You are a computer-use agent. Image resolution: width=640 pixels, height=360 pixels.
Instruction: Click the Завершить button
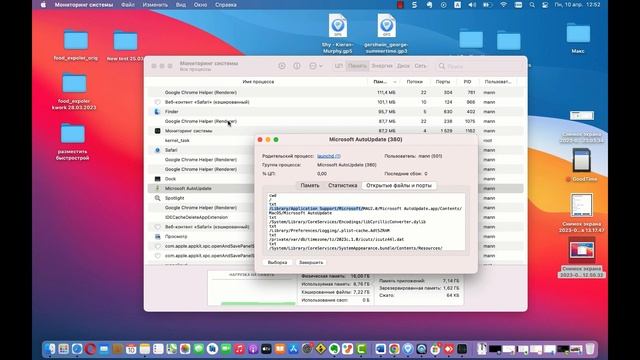coord(311,262)
